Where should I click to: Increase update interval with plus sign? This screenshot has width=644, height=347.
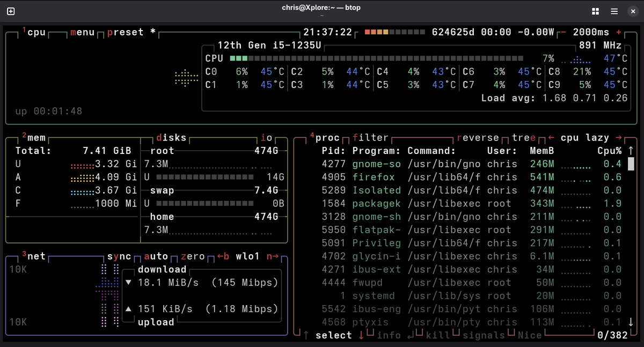coord(619,32)
